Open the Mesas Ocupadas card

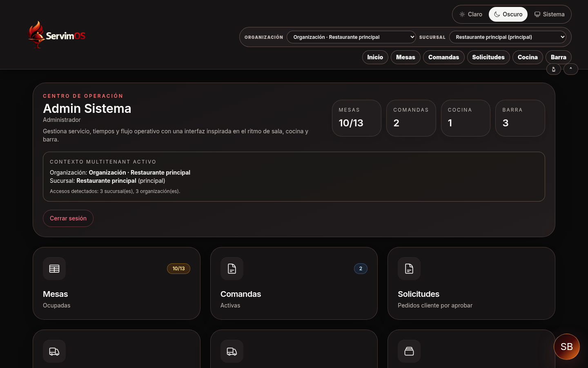[116, 283]
